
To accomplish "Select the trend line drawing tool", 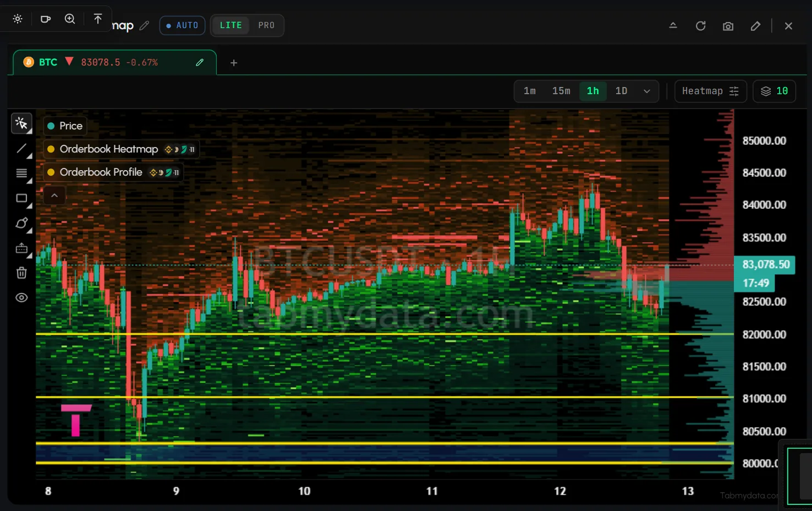I will (21, 149).
